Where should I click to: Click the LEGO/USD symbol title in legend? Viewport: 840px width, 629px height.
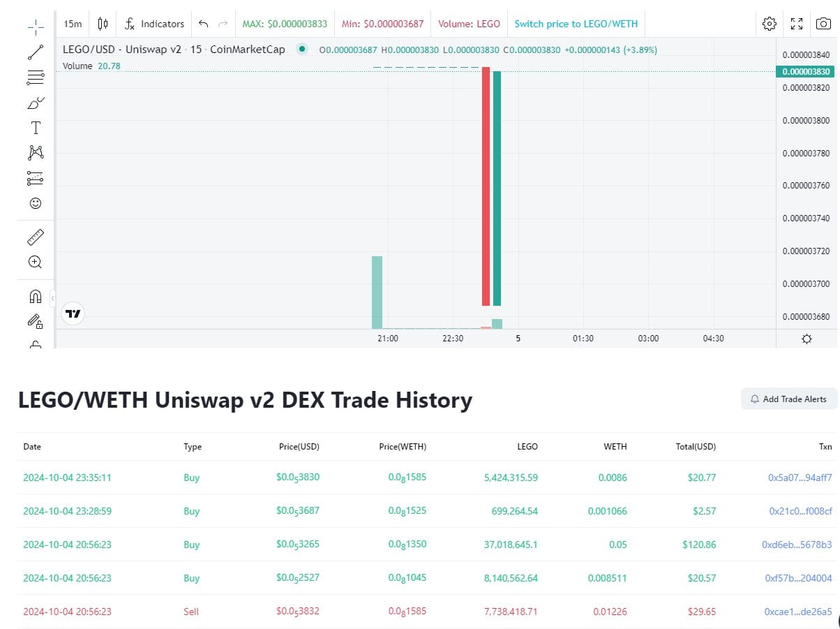tap(174, 50)
